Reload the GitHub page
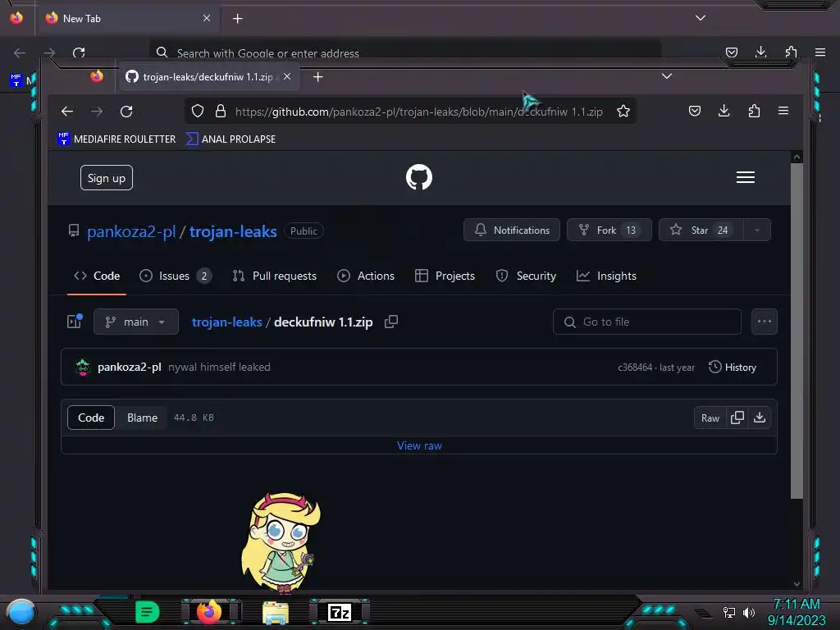Image resolution: width=840 pixels, height=630 pixels. [126, 112]
